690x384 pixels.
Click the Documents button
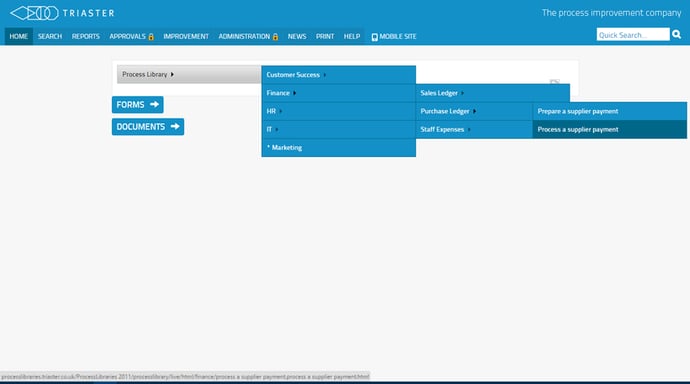coord(148,126)
